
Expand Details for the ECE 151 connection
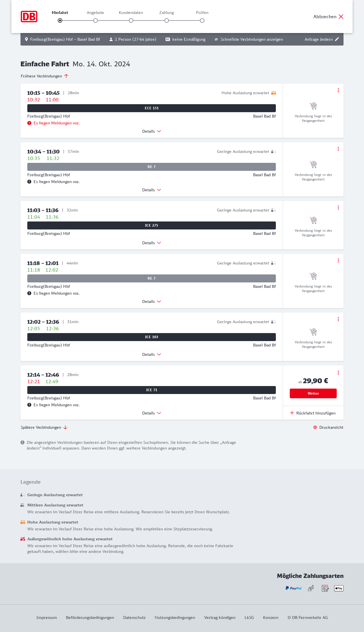152,131
